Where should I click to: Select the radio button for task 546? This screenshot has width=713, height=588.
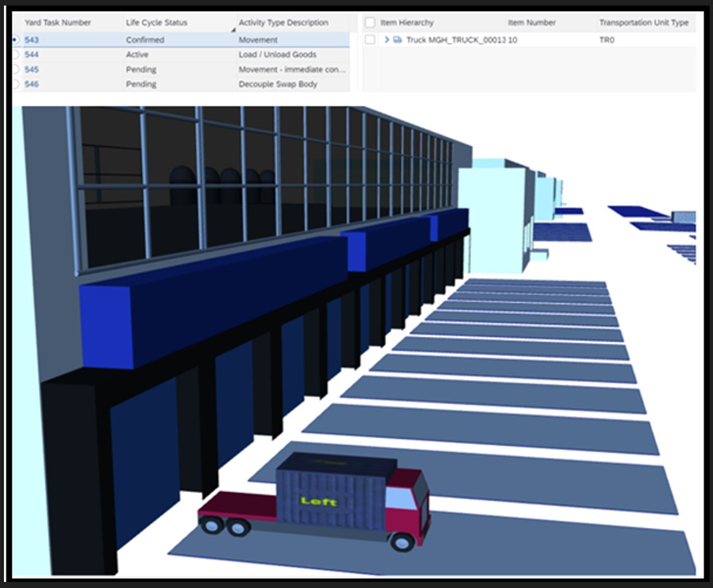coord(15,84)
